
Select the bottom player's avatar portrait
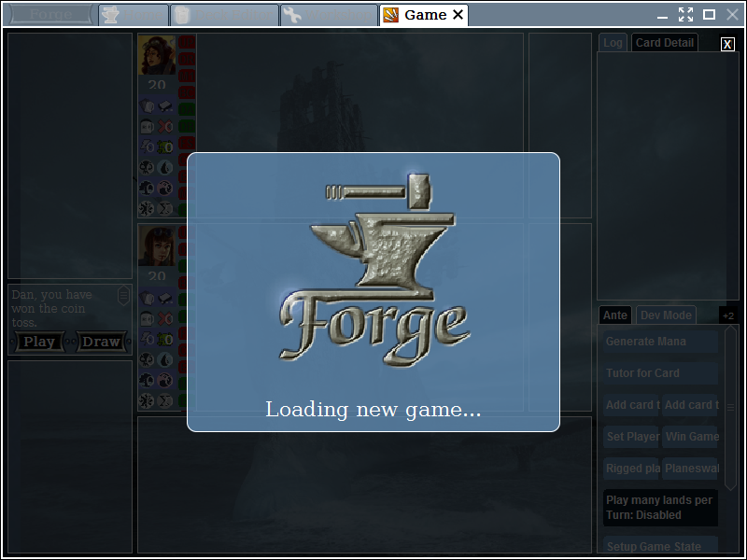[157, 245]
